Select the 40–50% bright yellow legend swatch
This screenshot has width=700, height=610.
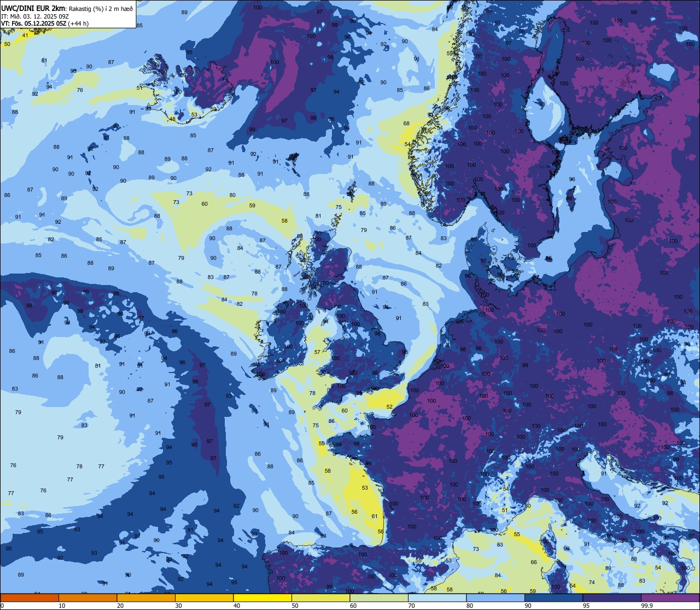[x=262, y=598]
